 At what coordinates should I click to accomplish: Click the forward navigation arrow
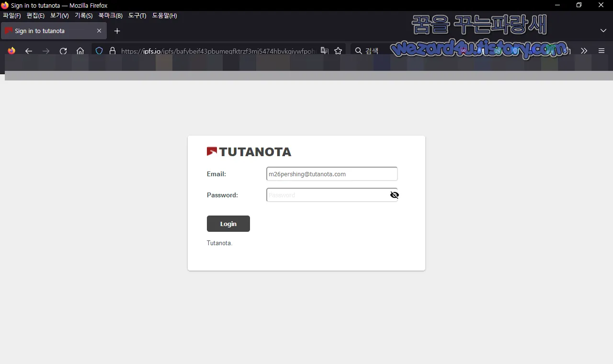coord(46,51)
